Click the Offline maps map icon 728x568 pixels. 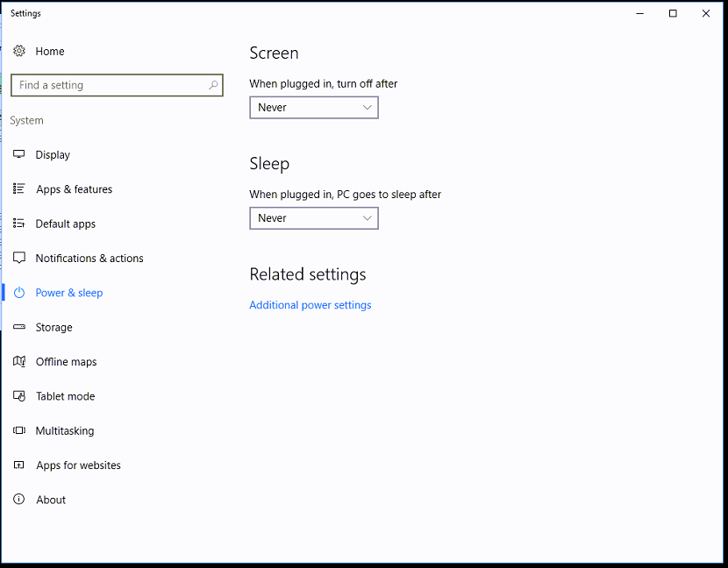[x=19, y=362]
